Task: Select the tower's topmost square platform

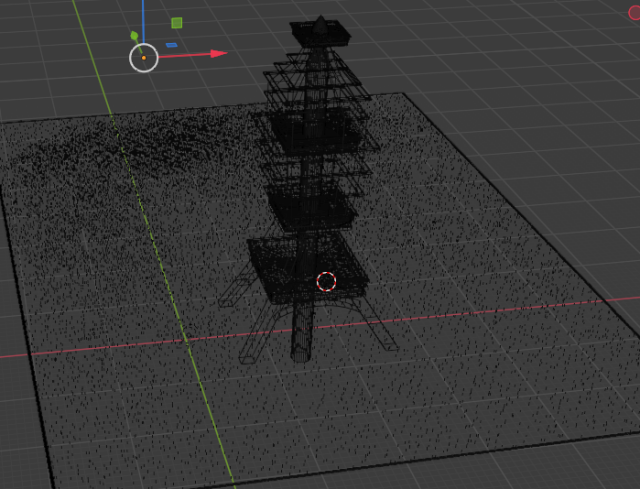Action: point(320,33)
